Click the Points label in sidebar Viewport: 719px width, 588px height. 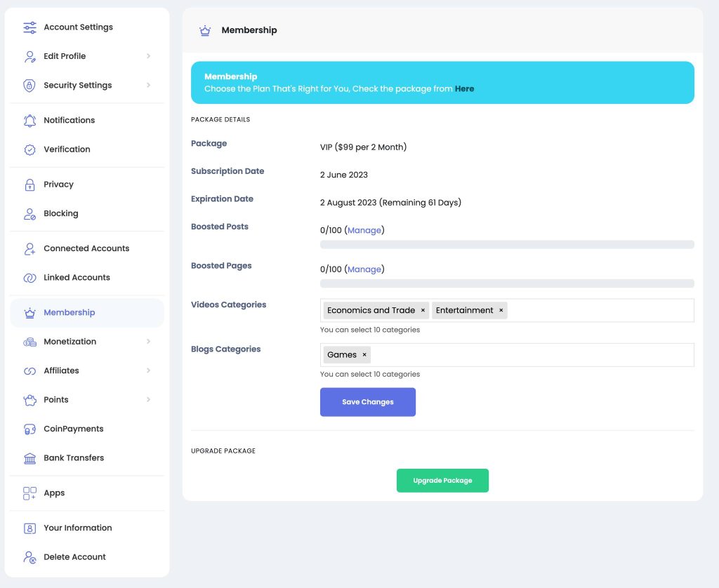click(56, 400)
